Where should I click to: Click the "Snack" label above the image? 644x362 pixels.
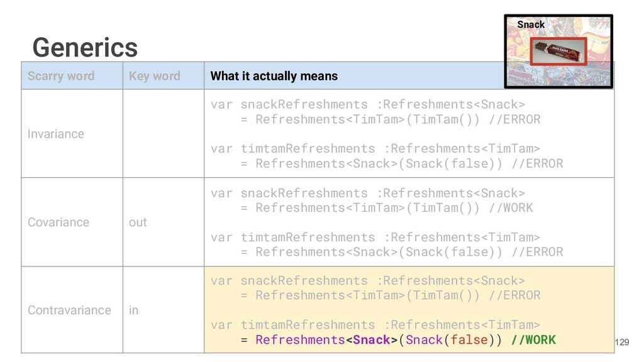tap(531, 25)
